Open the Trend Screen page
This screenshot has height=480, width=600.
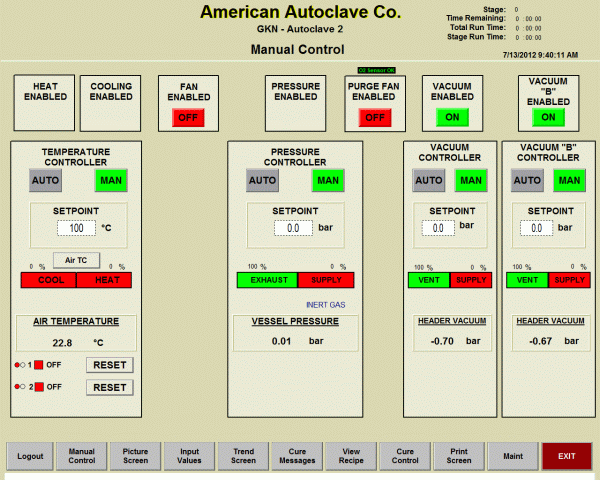[x=243, y=456]
